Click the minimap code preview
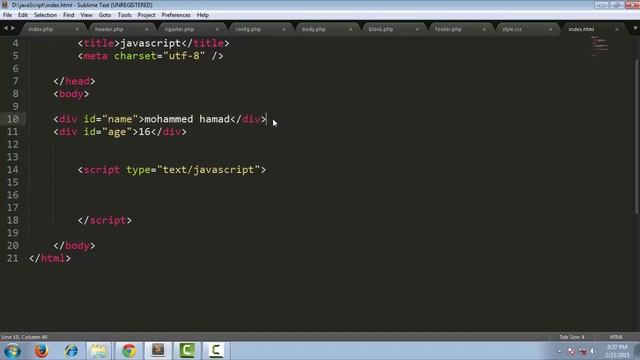This screenshot has height=360, width=640. [600, 45]
